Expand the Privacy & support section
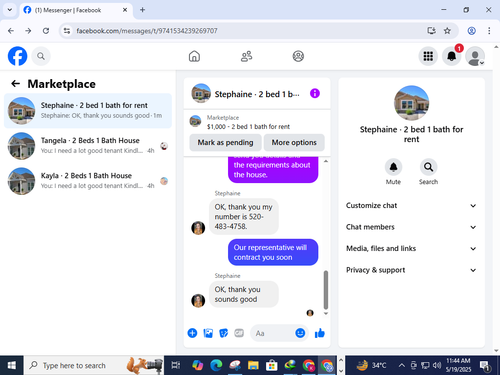The width and height of the screenshot is (500, 375). point(411,270)
